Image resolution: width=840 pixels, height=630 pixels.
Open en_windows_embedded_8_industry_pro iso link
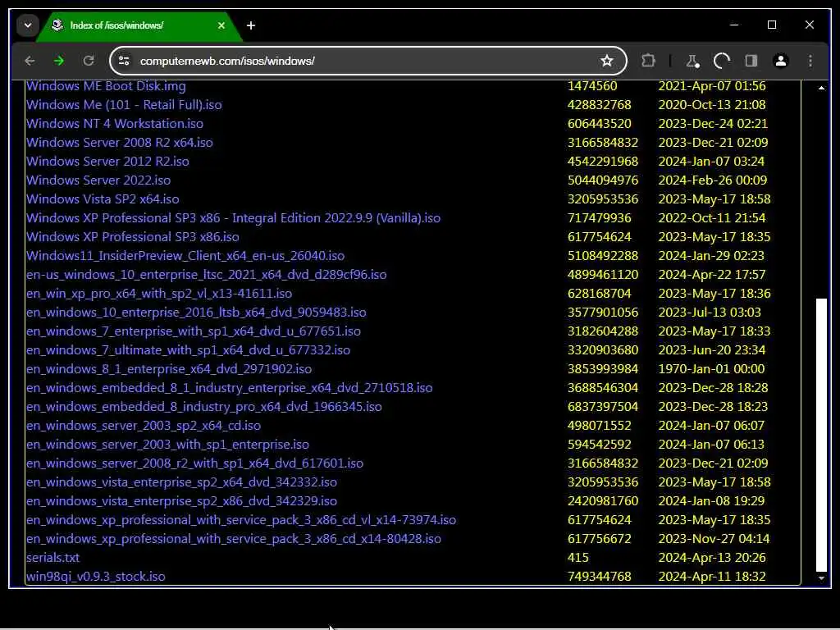pyautogui.click(x=204, y=407)
